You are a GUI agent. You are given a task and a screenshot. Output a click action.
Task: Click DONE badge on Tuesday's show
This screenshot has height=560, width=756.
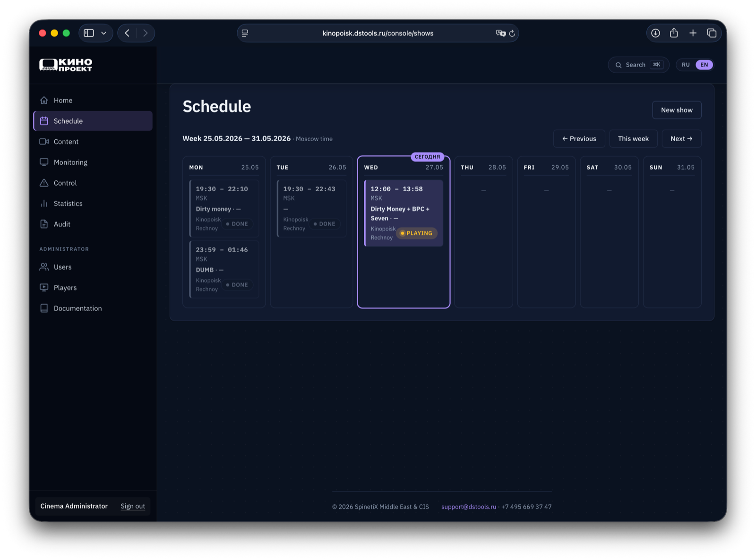pyautogui.click(x=324, y=224)
